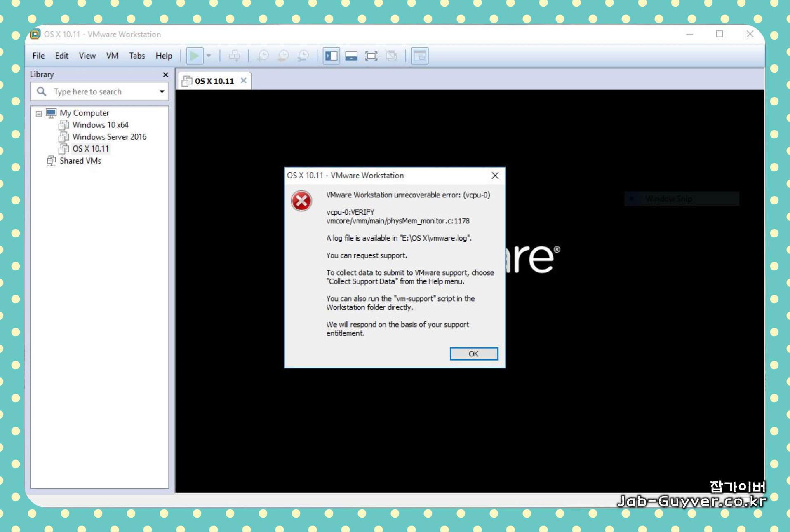Image resolution: width=790 pixels, height=532 pixels.
Task: Switch to the OS X 10.11 tab
Action: [214, 81]
